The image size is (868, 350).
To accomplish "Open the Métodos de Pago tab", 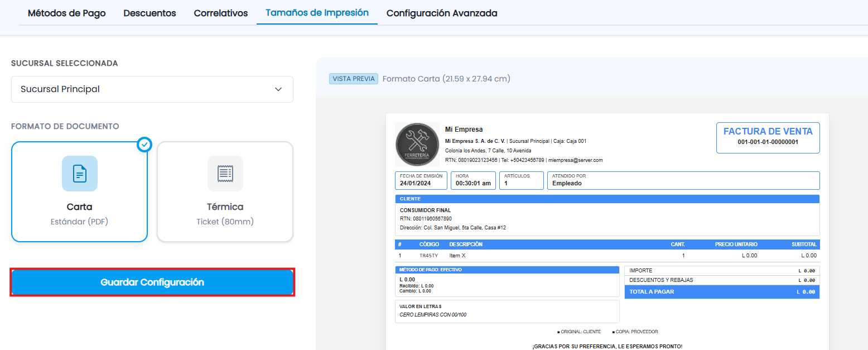I will (x=66, y=13).
